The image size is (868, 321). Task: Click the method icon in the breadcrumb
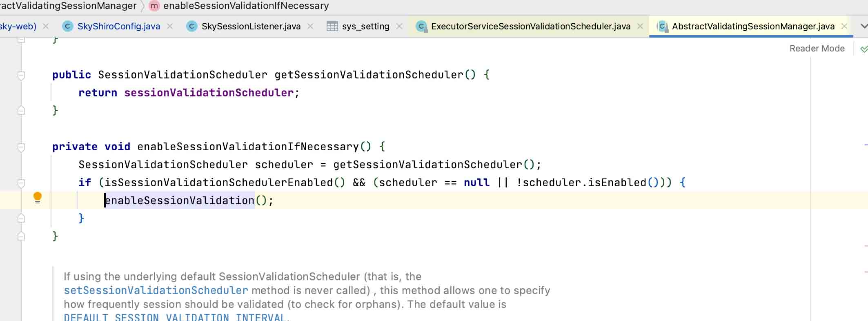tap(154, 6)
